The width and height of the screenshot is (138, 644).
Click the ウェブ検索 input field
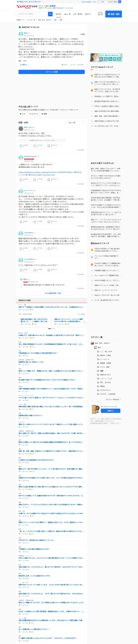point(102,2)
